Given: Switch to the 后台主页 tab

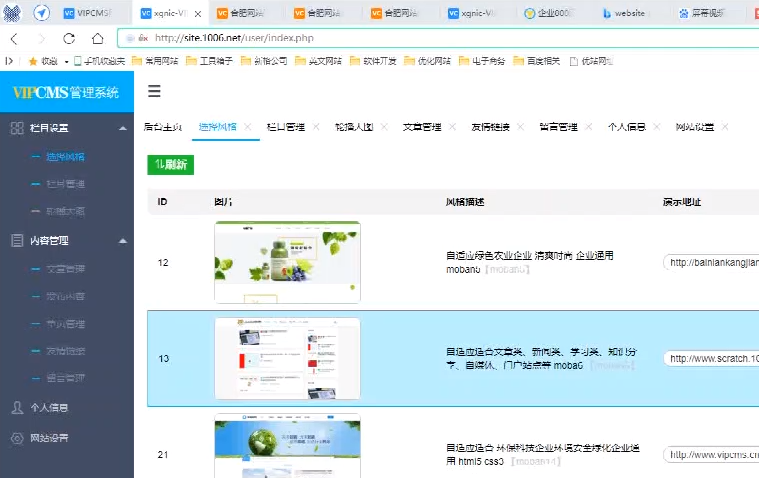Looking at the screenshot, I should point(163,127).
